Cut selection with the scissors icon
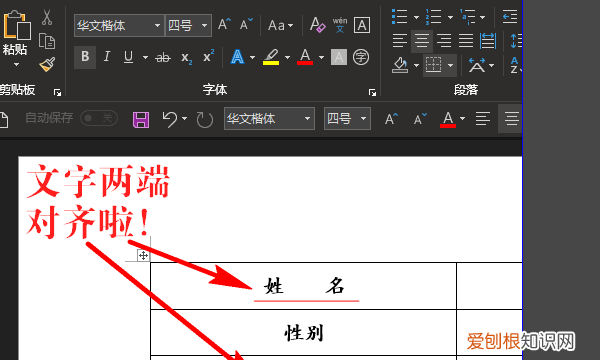The image size is (600, 360). (x=47, y=17)
